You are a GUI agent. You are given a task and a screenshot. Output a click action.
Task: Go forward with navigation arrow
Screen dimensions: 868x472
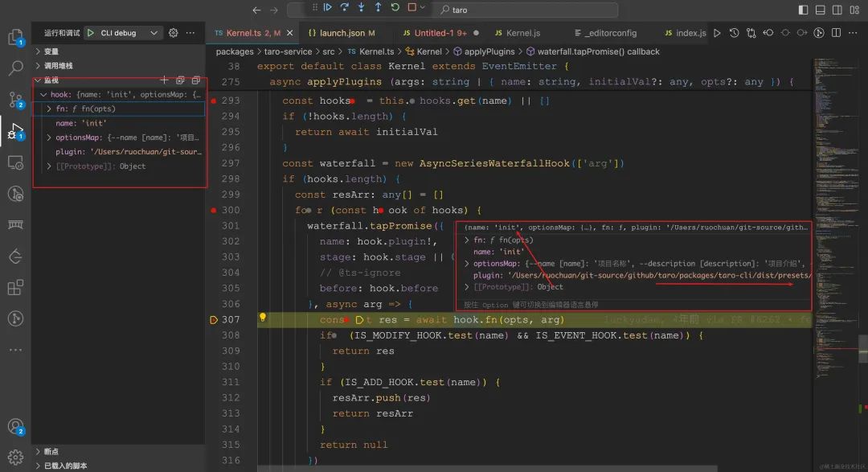(x=274, y=10)
